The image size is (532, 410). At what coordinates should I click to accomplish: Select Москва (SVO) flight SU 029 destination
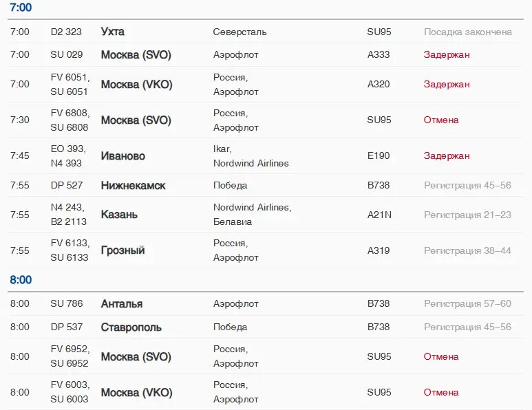coord(136,54)
